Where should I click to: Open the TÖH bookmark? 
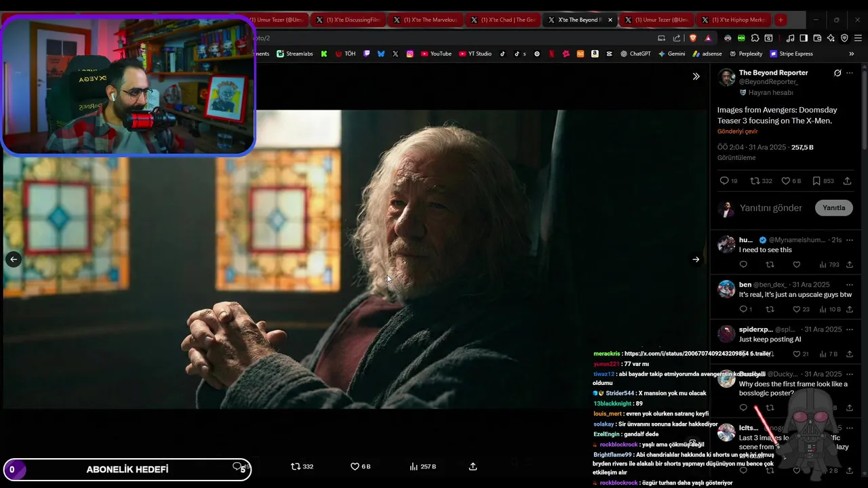coord(345,54)
